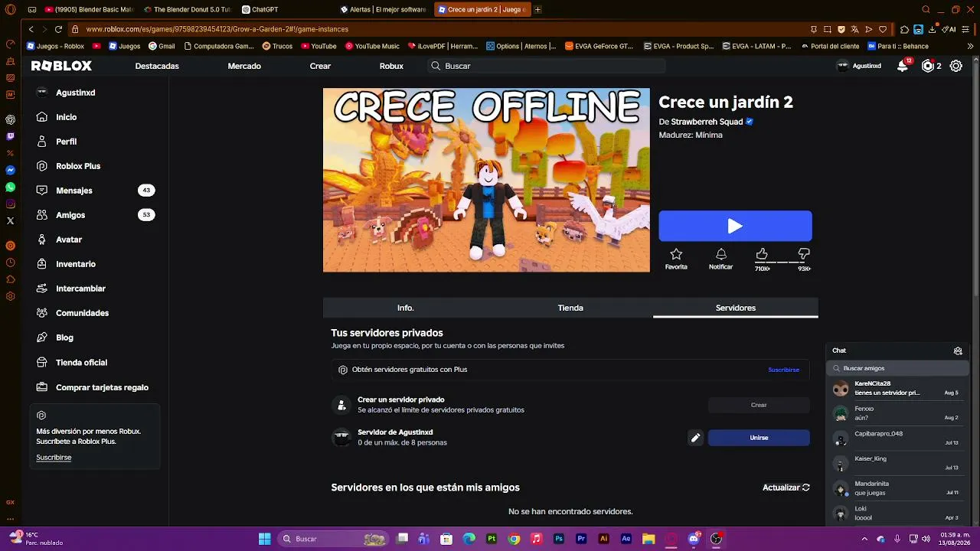The image size is (980, 551).
Task: Add game to favorites with Favorita star
Action: pos(676,259)
